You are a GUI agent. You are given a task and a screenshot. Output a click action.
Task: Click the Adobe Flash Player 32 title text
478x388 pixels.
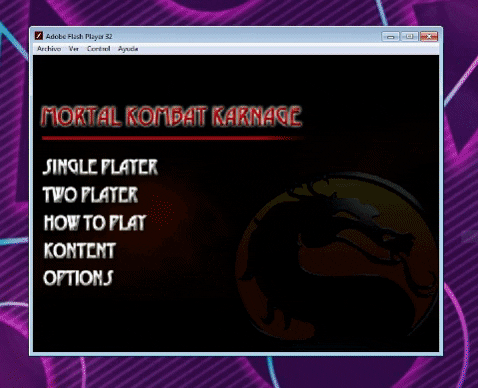coord(79,36)
